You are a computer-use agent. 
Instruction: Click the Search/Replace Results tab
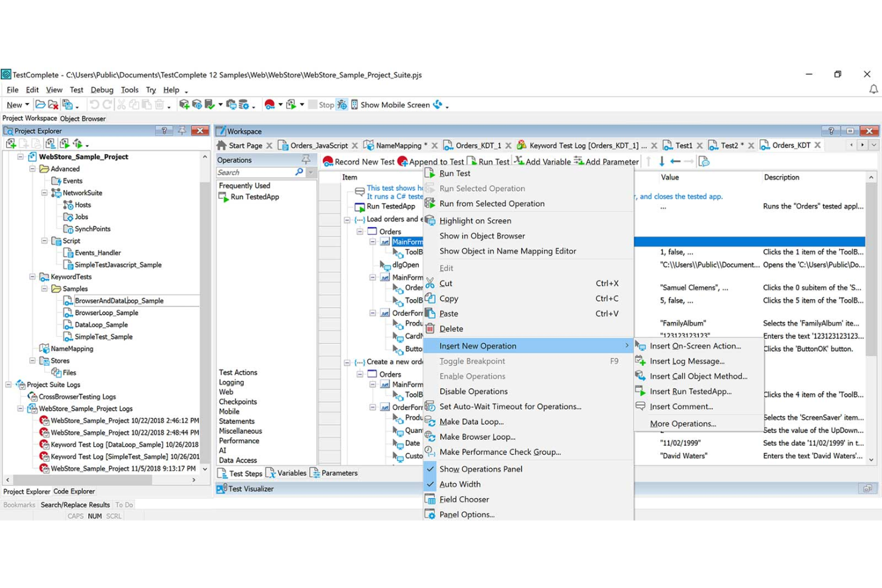click(75, 505)
